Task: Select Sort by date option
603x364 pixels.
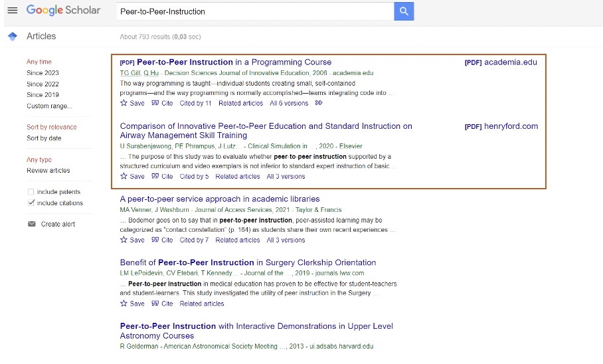Action: [x=44, y=138]
